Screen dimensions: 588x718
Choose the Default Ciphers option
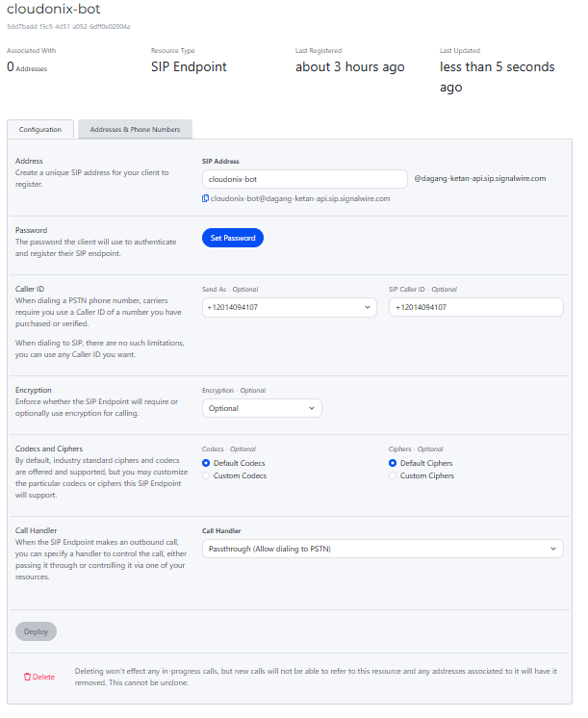393,463
